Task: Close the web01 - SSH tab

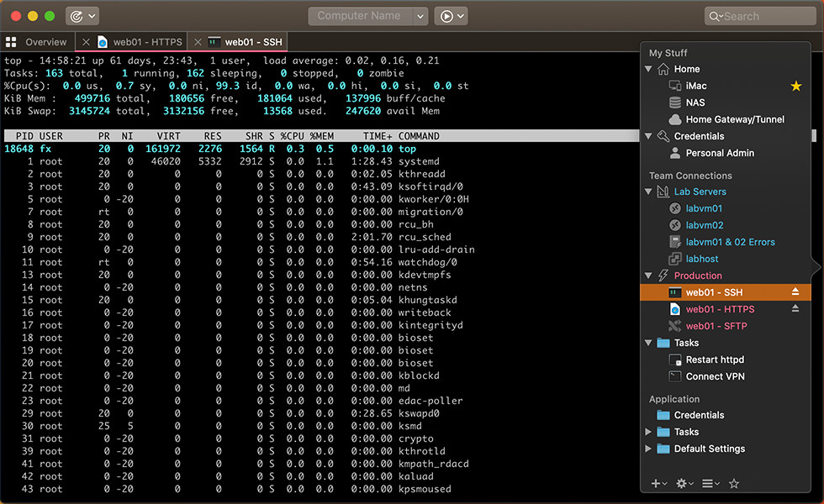Action: (x=198, y=42)
